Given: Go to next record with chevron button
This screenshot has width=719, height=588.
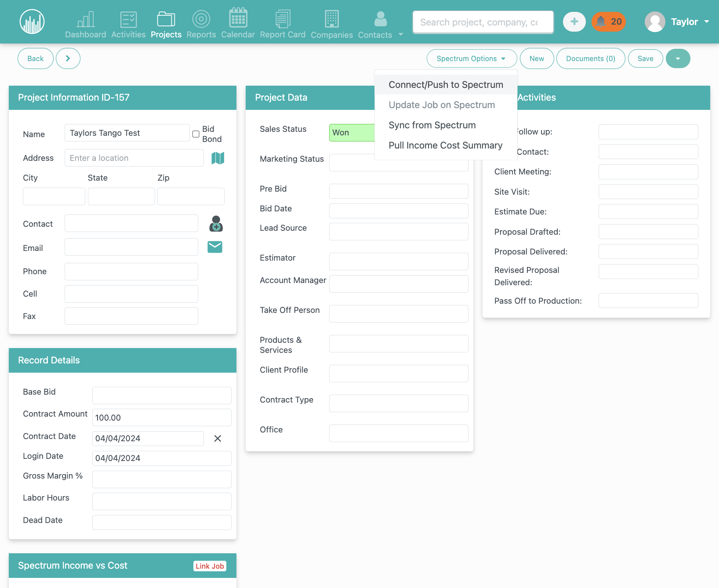Looking at the screenshot, I should [68, 58].
